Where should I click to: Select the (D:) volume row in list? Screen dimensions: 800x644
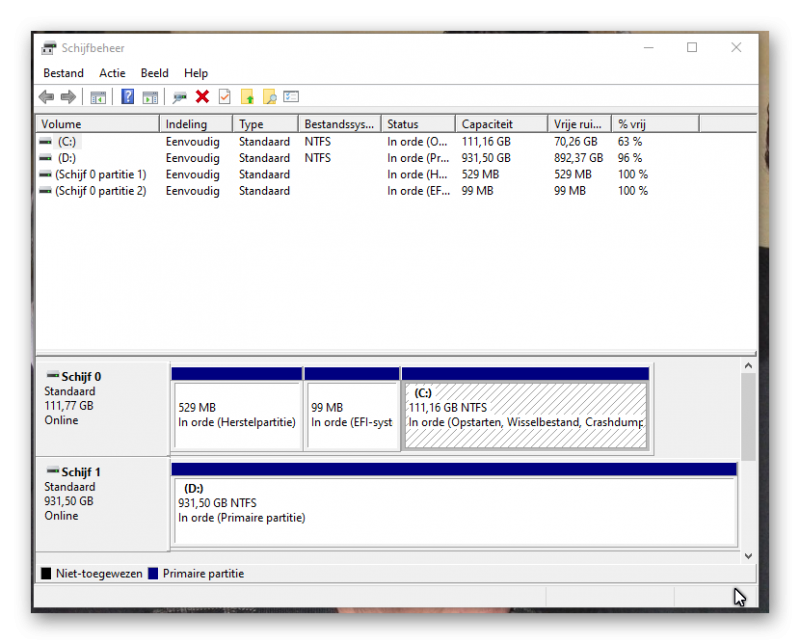tap(66, 158)
